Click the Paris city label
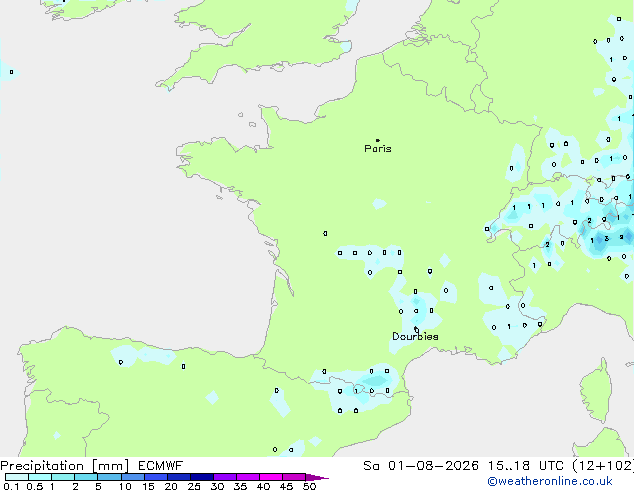The height and width of the screenshot is (490, 634). pyautogui.click(x=378, y=149)
